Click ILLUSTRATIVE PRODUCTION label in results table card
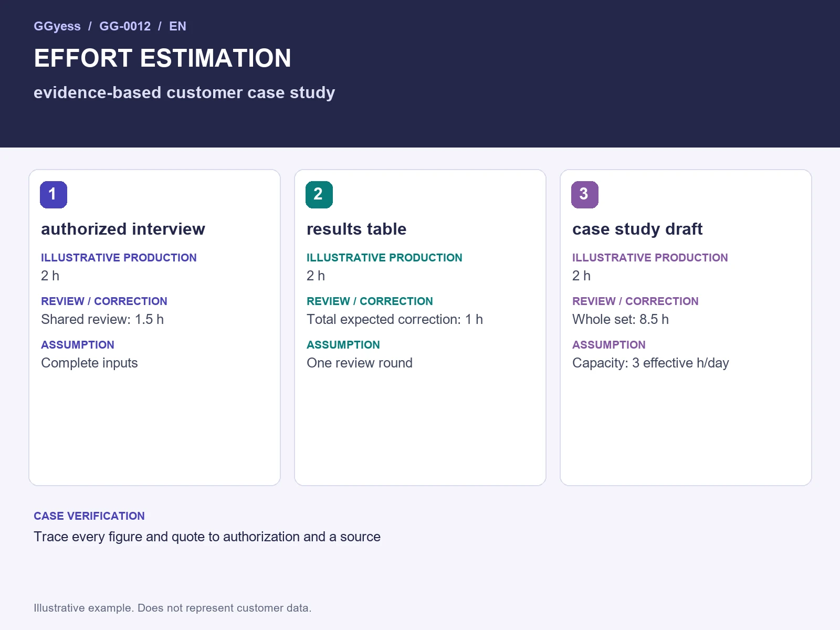This screenshot has height=630, width=840. tap(384, 258)
